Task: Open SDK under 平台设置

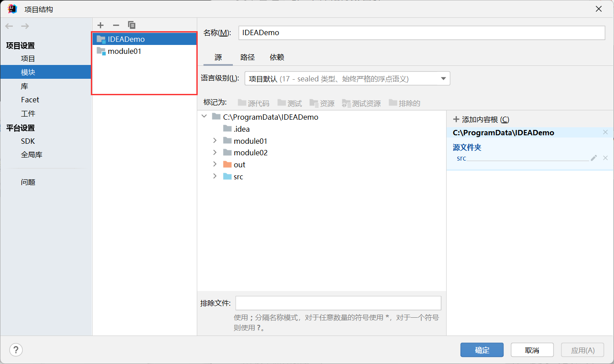Action: click(x=28, y=141)
